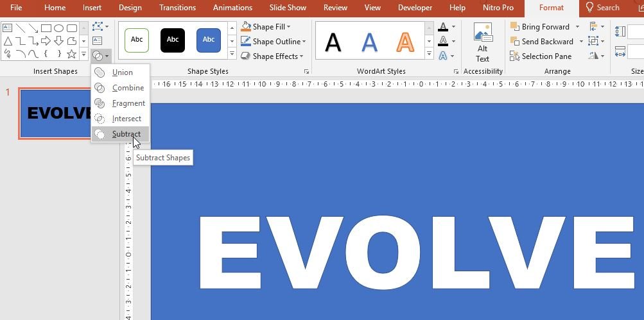Apply the black filled Abc shape style

pos(173,40)
